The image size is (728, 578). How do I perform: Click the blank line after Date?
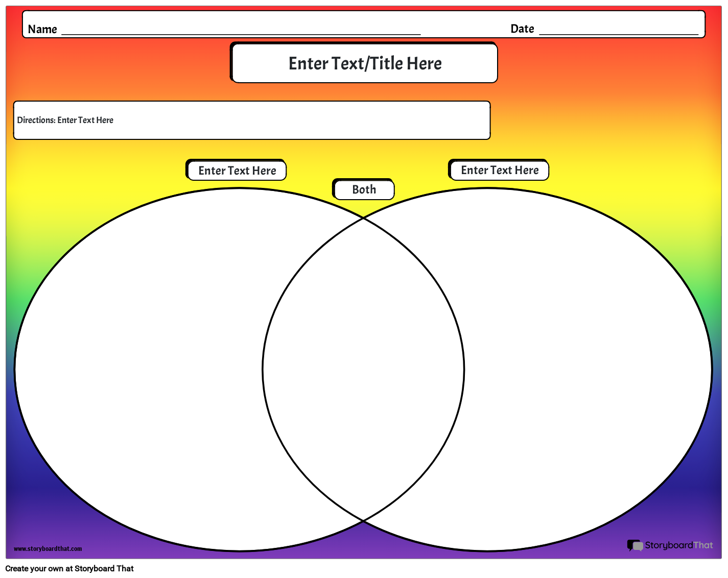coord(618,30)
